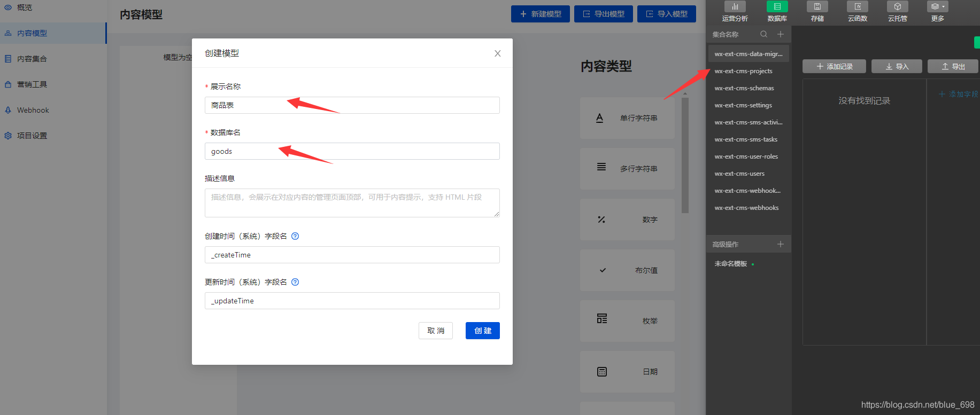Click the 添加字段 link
Screen dimensions: 980x415
(959, 94)
